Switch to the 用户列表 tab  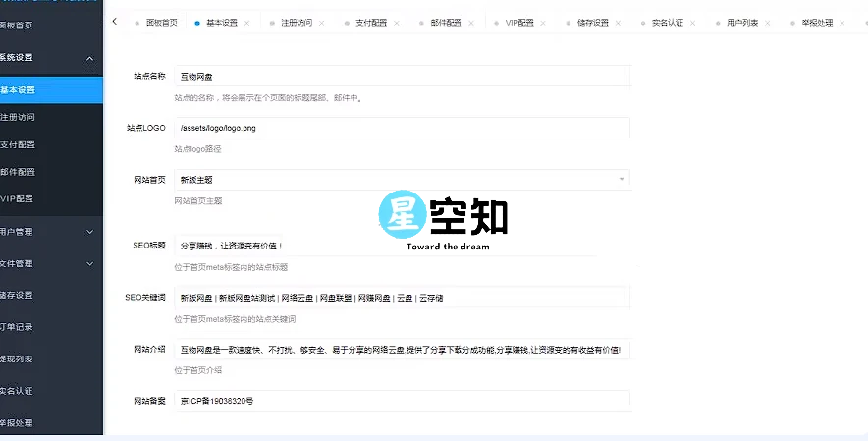742,23
